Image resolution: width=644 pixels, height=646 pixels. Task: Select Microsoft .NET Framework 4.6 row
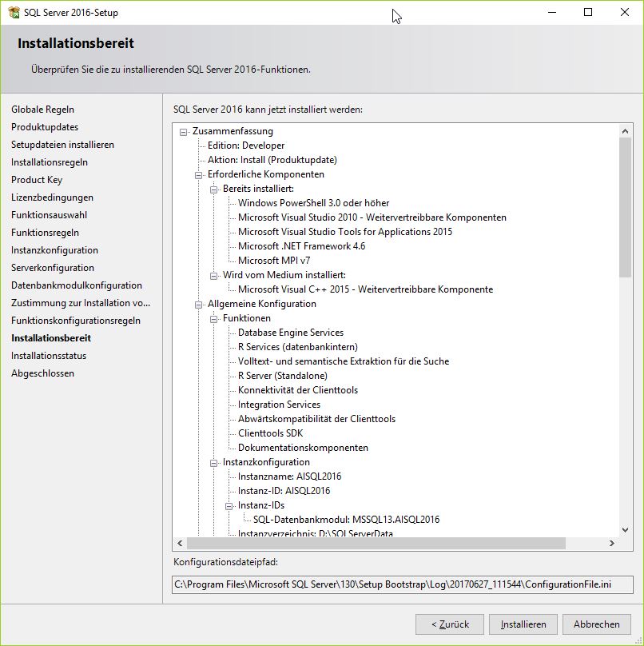click(x=301, y=246)
